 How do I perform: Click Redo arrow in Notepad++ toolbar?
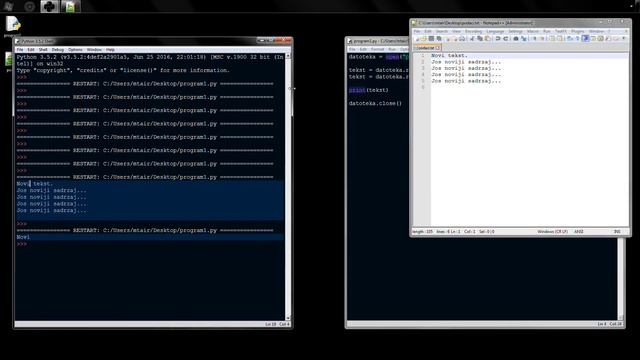pos(506,38)
